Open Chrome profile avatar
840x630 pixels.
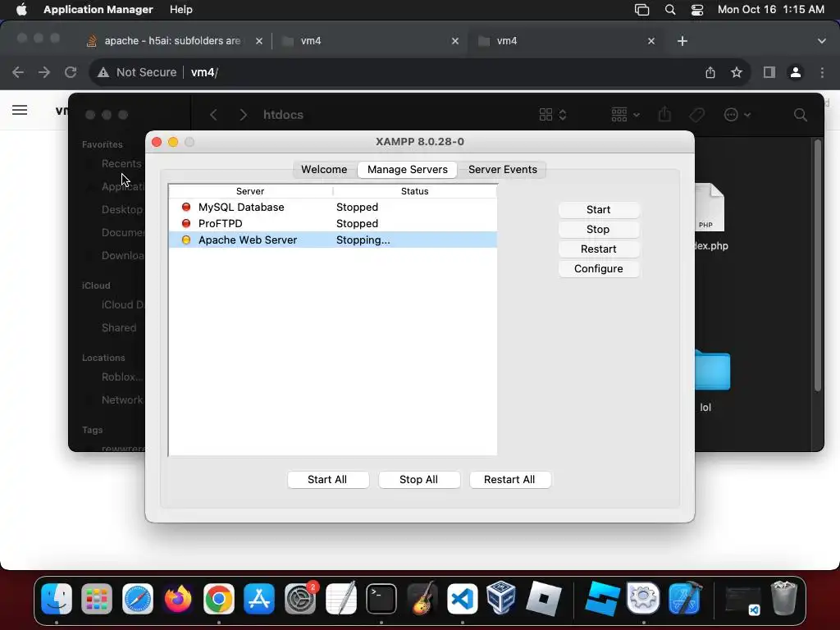coord(796,72)
